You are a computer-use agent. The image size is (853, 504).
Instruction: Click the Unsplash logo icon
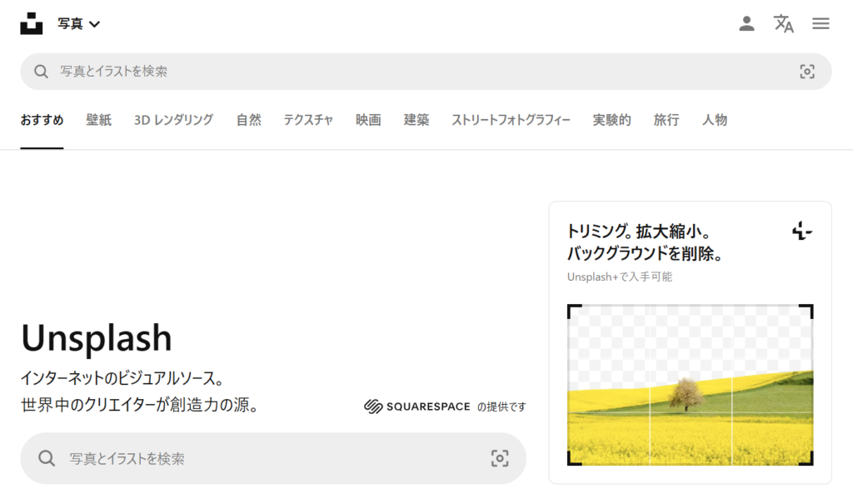(32, 23)
